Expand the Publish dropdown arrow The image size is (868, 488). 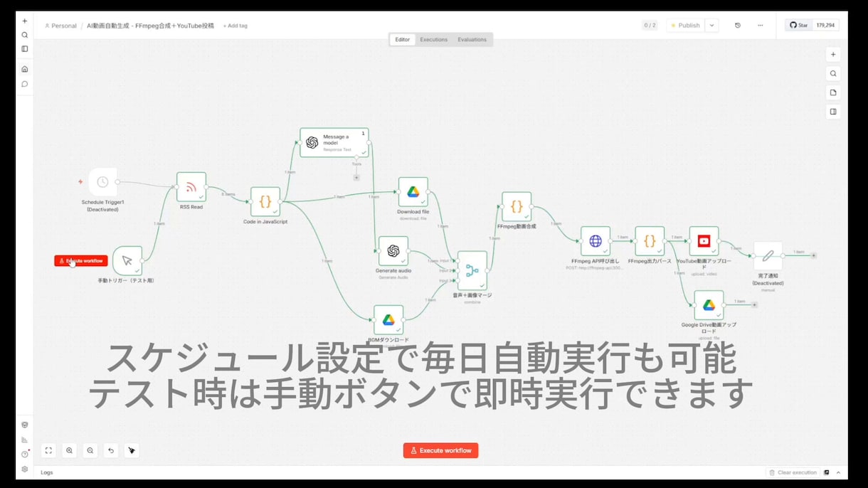(712, 26)
